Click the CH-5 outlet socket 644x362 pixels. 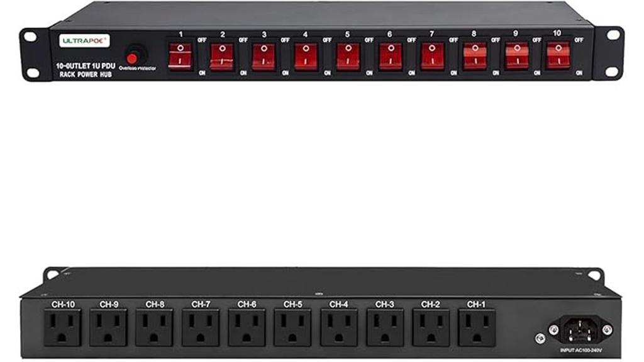292,328
